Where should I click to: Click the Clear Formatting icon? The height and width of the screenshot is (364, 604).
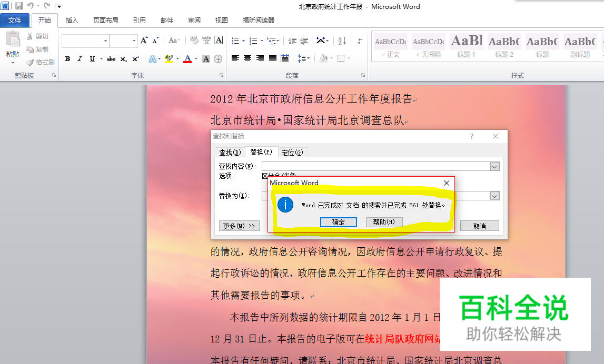click(x=194, y=41)
